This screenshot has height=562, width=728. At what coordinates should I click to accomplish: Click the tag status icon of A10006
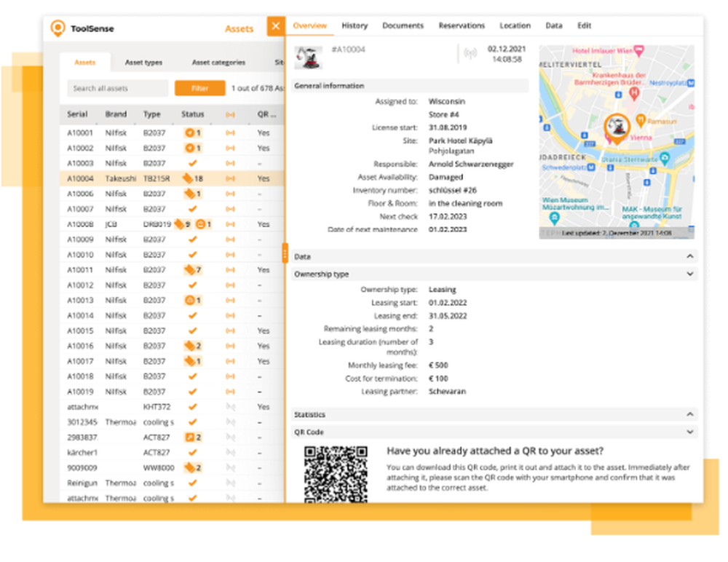[189, 194]
